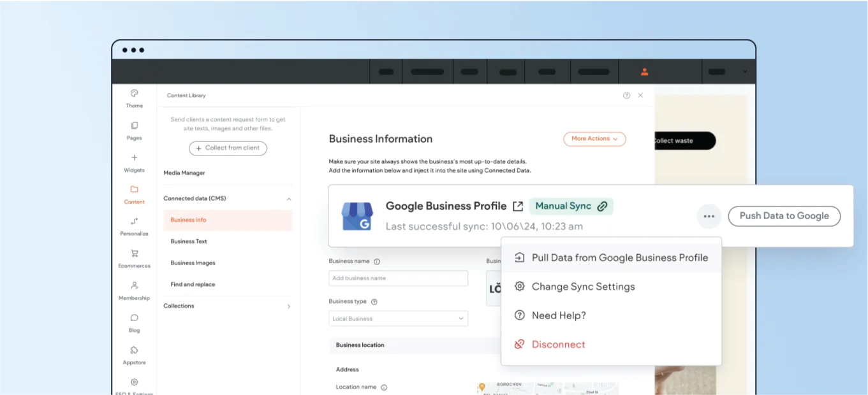Click the Content Library help icon
The height and width of the screenshot is (395, 868).
click(x=626, y=96)
